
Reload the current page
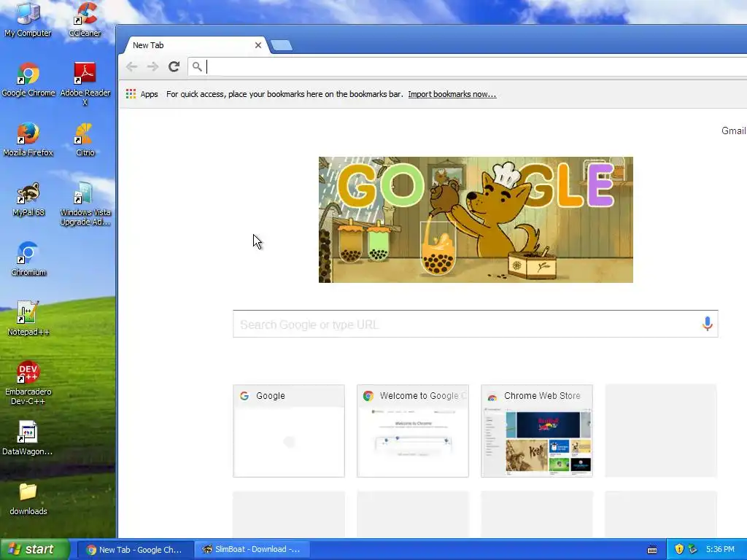pyautogui.click(x=174, y=66)
